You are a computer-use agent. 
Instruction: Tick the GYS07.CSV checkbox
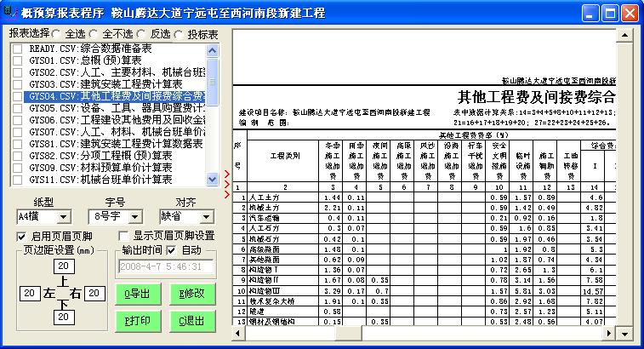[17, 133]
